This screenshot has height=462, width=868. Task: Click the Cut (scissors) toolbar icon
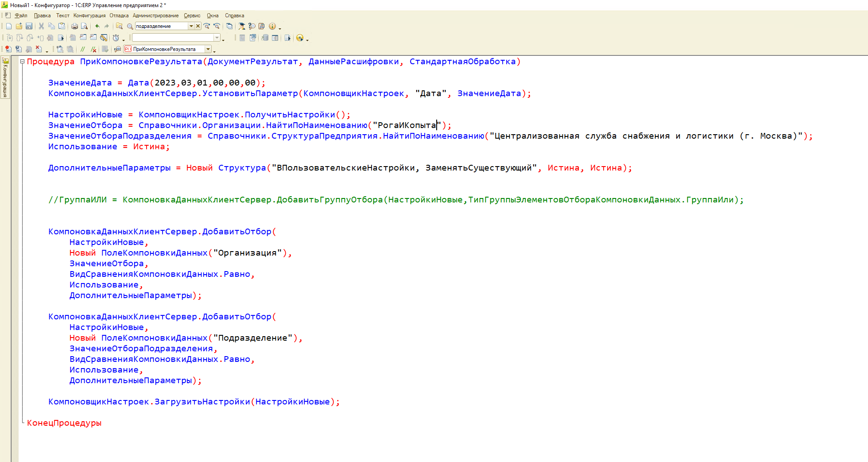tap(41, 26)
